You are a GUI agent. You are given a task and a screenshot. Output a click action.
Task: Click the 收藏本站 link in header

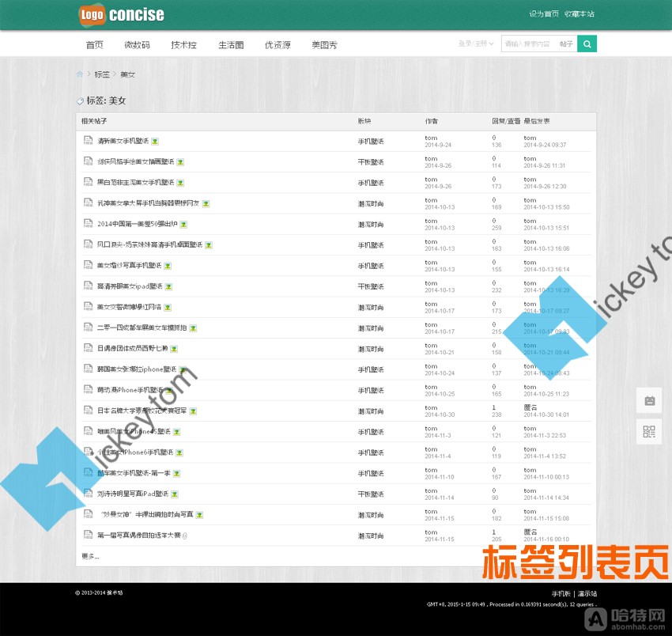click(x=580, y=13)
